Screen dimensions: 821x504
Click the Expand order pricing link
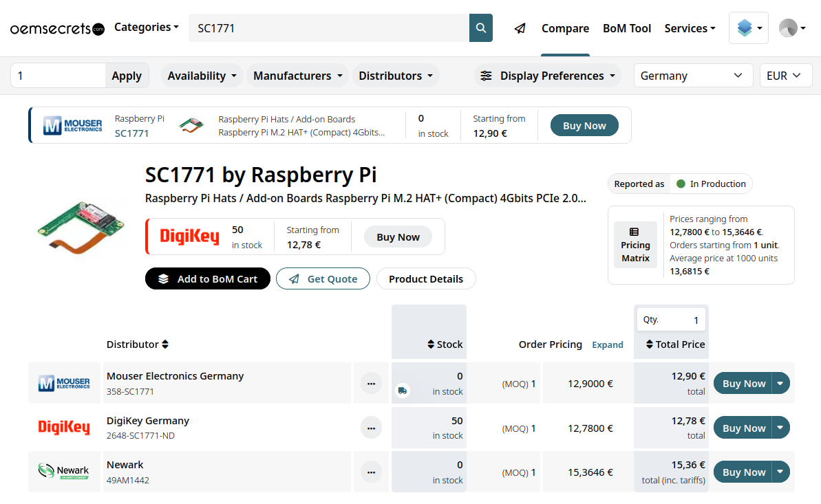[608, 345]
